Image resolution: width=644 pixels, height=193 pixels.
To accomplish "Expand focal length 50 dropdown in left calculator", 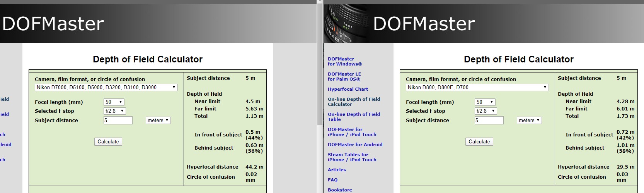I will (x=114, y=102).
